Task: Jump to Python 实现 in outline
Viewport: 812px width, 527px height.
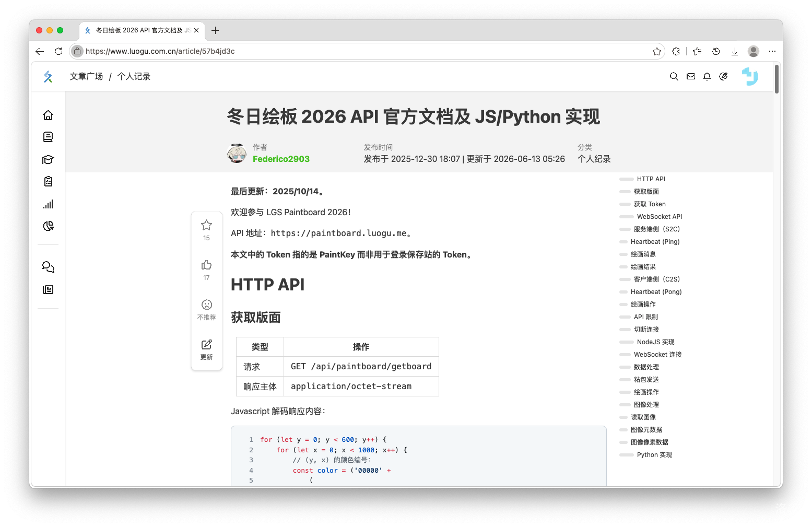Action: coord(654,455)
